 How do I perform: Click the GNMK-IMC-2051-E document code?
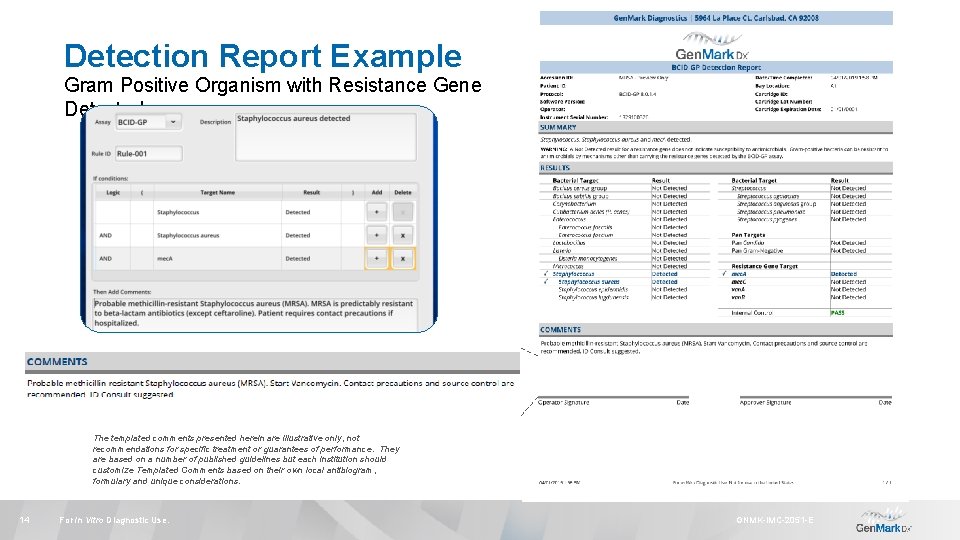point(775,520)
